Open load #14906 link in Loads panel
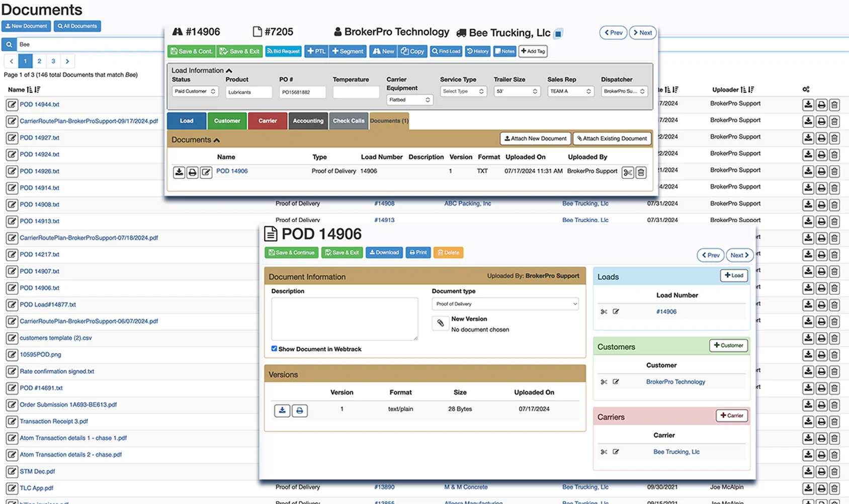 pyautogui.click(x=666, y=312)
